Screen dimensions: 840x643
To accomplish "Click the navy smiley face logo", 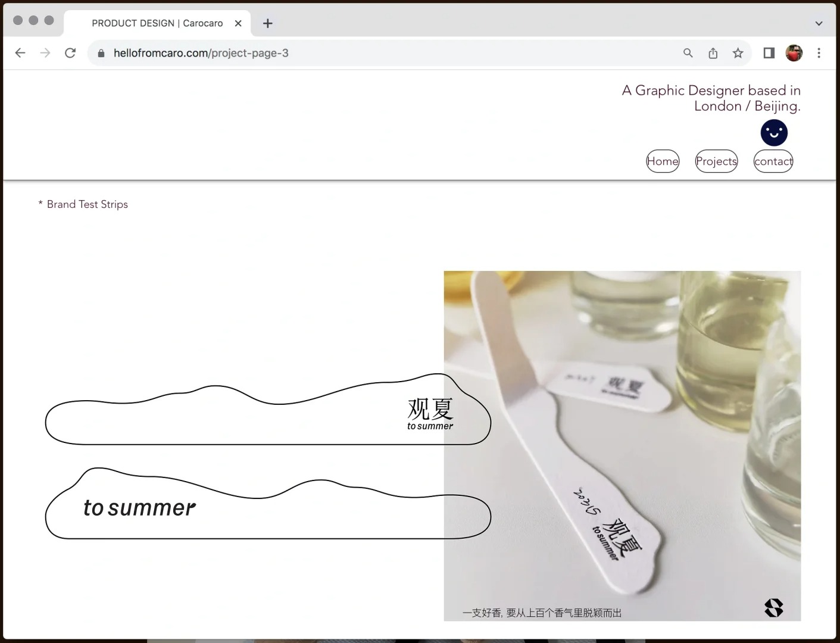I will (x=774, y=133).
